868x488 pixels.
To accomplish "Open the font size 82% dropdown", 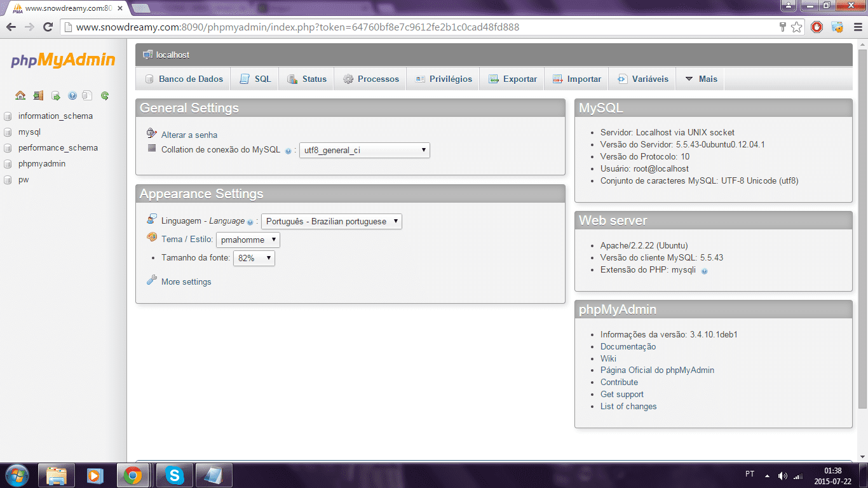I will click(254, 258).
